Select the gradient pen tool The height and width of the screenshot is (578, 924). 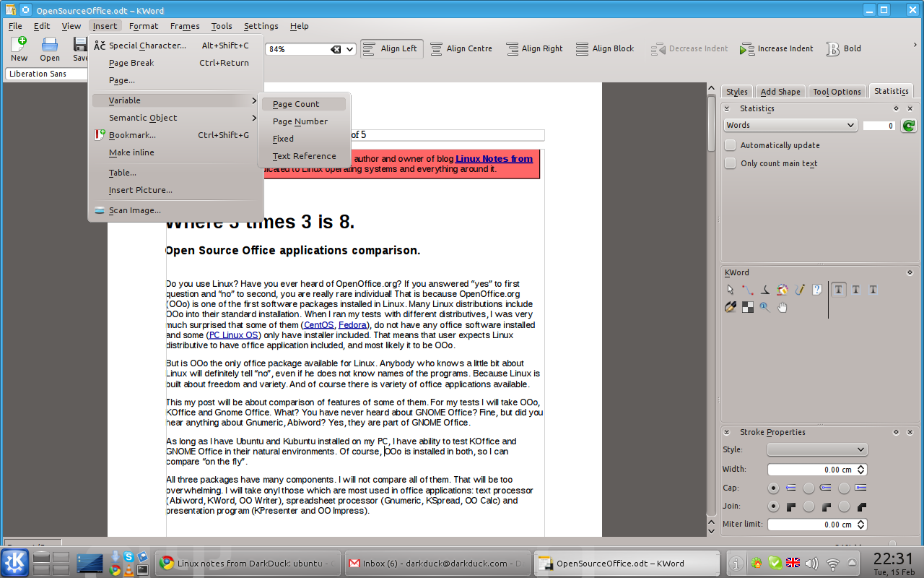click(730, 306)
